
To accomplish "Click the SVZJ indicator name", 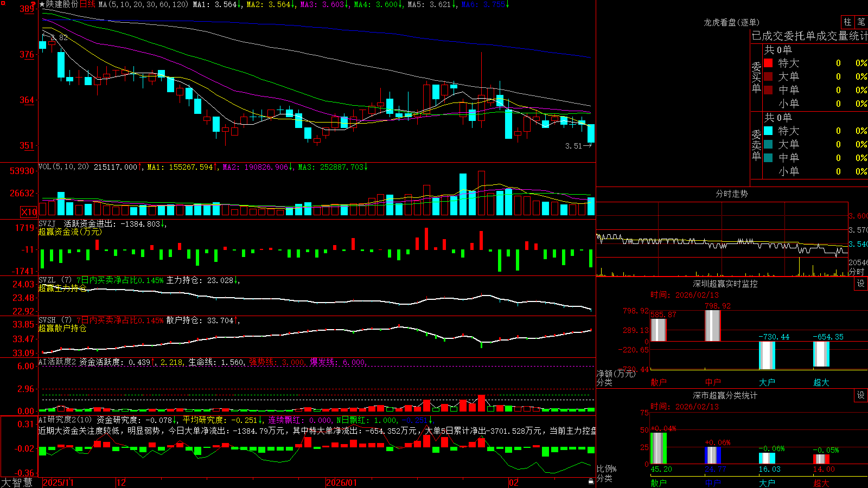I will 47,223.
